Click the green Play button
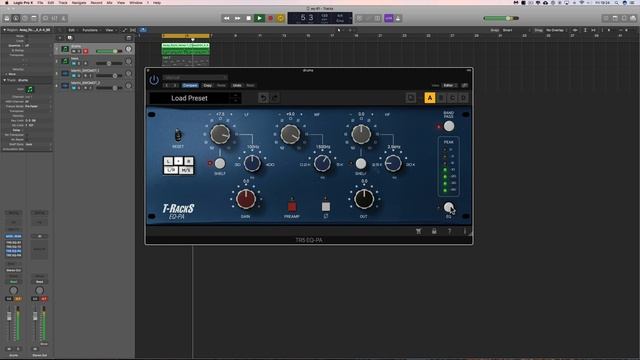This screenshot has width=640, height=360. pyautogui.click(x=259, y=18)
